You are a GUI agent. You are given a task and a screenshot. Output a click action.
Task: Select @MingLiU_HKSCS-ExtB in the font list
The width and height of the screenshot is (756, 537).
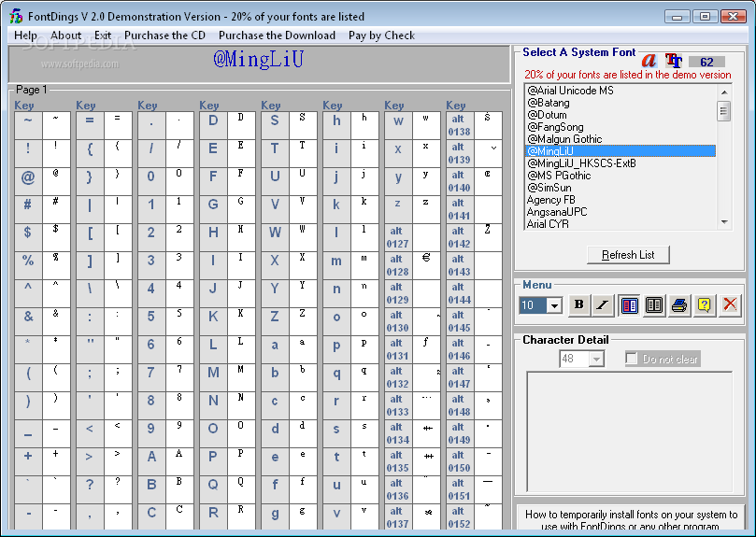coord(620,163)
